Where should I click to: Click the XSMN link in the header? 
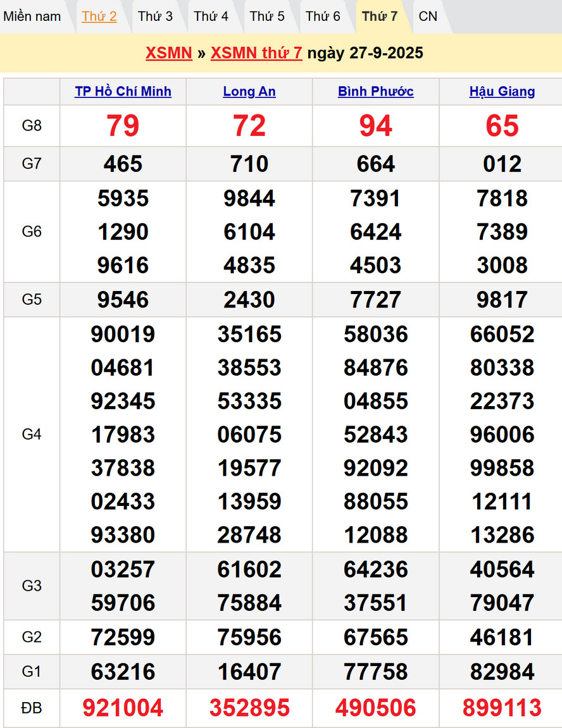click(168, 52)
